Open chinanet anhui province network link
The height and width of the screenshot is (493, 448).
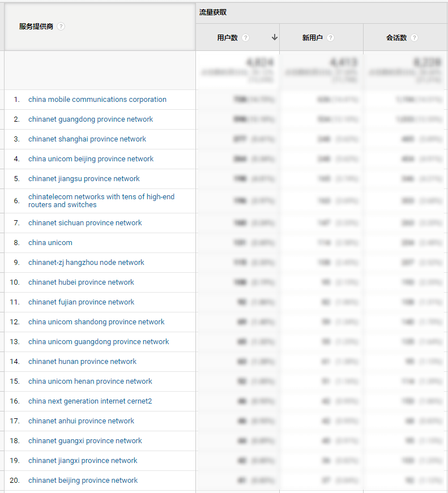pos(81,421)
